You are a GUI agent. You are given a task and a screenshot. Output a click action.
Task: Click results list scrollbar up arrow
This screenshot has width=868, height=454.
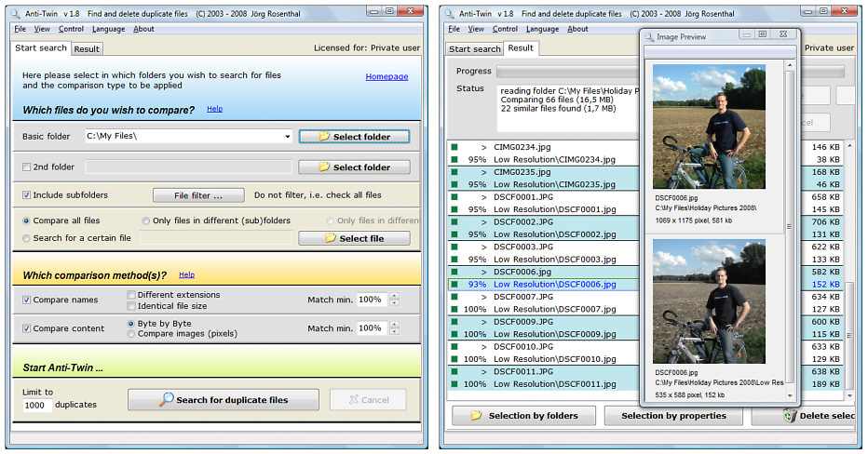(x=849, y=146)
